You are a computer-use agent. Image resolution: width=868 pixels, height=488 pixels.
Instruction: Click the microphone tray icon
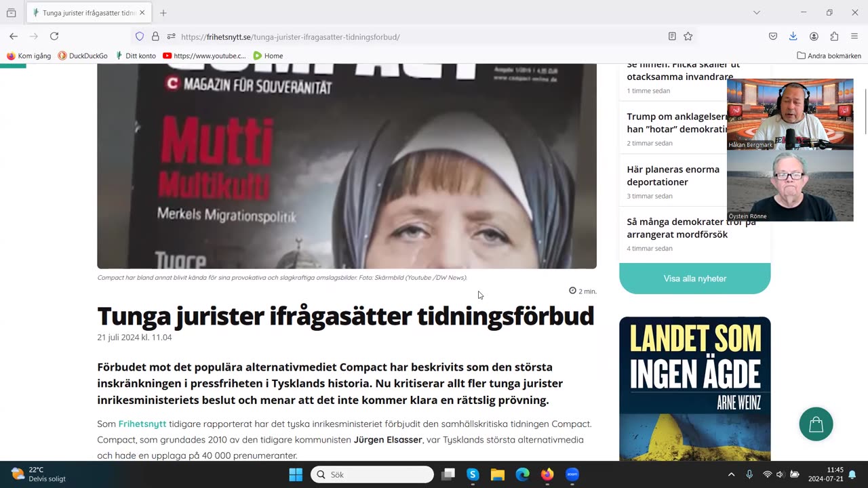pos(749,474)
